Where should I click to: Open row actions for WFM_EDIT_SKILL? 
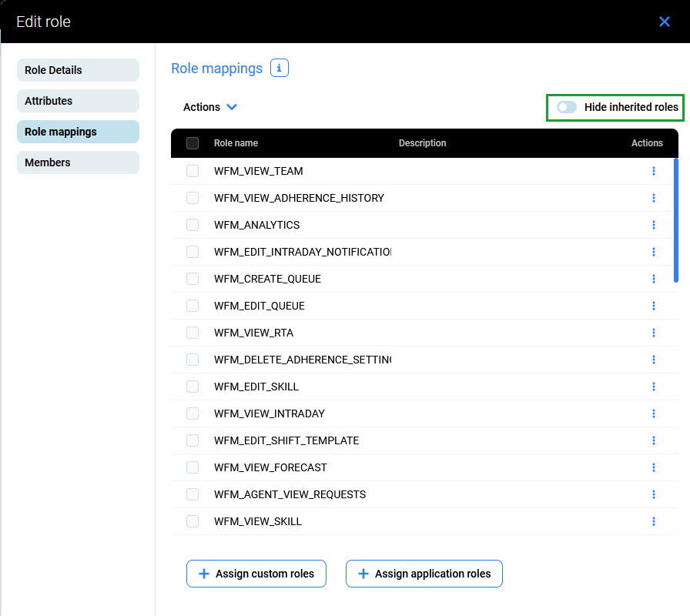point(653,387)
